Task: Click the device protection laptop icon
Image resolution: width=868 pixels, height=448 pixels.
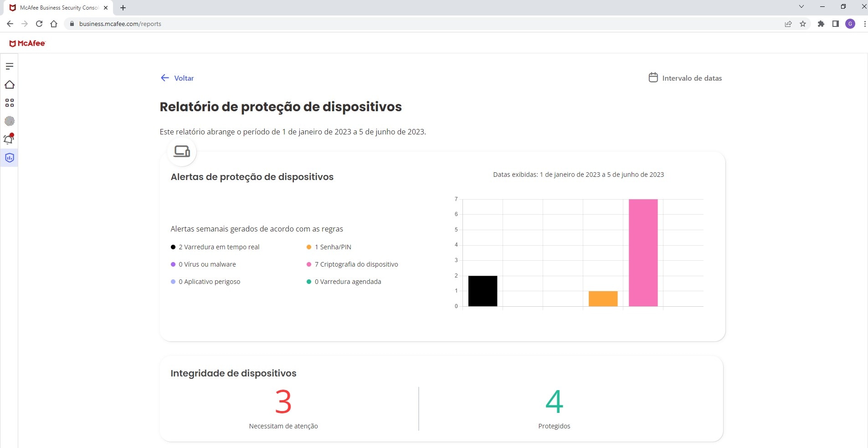Action: pos(181,151)
